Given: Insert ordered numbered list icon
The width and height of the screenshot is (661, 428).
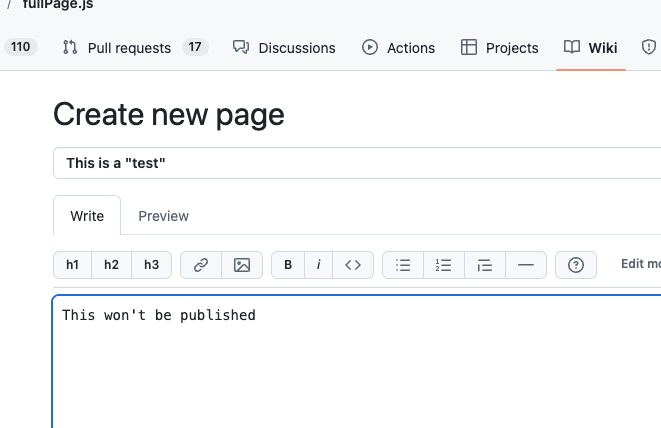Looking at the screenshot, I should pos(443,265).
